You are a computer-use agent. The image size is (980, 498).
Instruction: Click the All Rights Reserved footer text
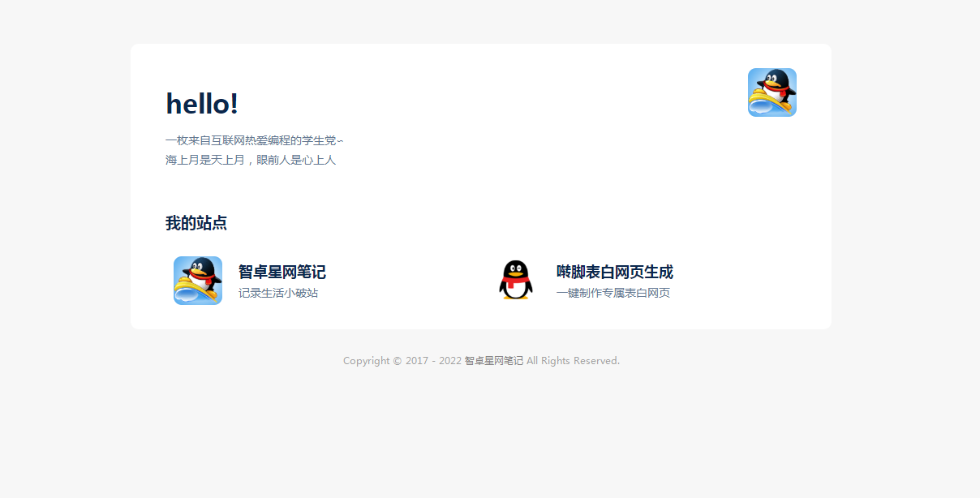573,361
